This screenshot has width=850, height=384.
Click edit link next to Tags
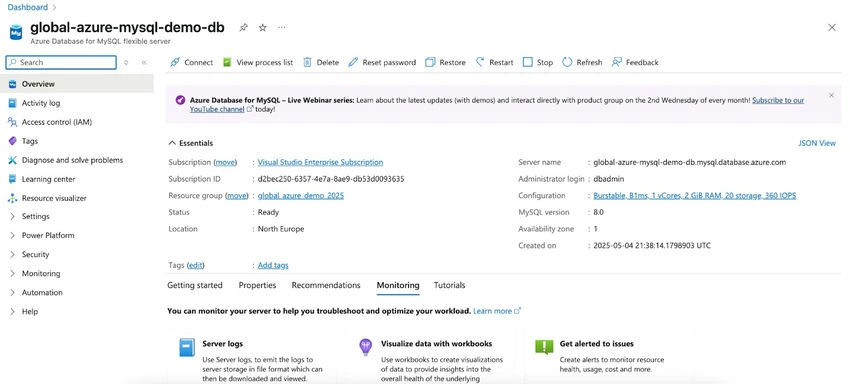pyautogui.click(x=195, y=265)
